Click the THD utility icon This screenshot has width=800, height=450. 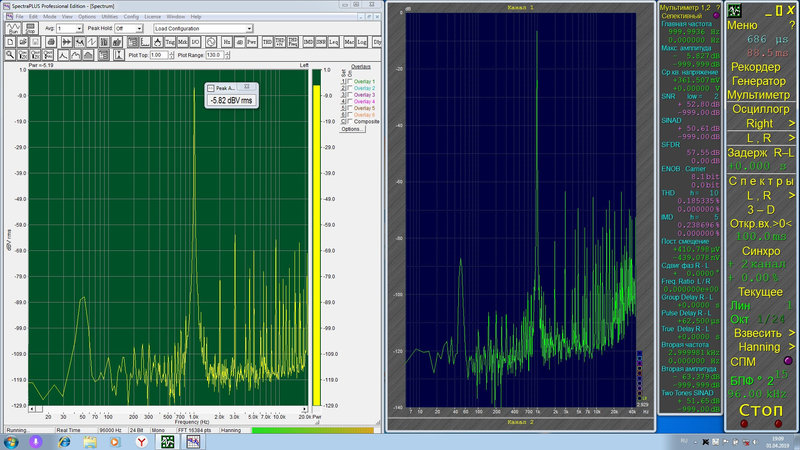pyautogui.click(x=267, y=42)
